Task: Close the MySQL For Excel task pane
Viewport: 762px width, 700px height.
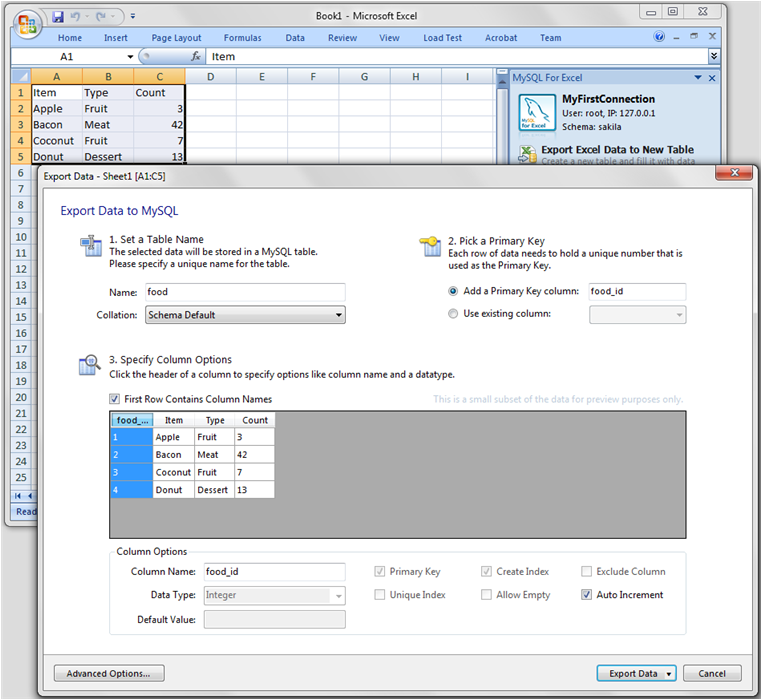Action: click(712, 78)
